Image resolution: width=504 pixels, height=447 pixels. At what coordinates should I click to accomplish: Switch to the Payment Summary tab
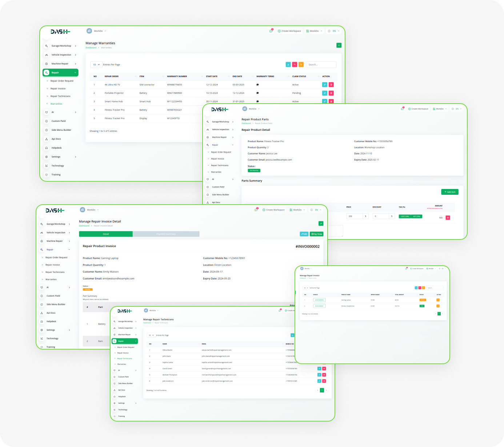tap(166, 234)
